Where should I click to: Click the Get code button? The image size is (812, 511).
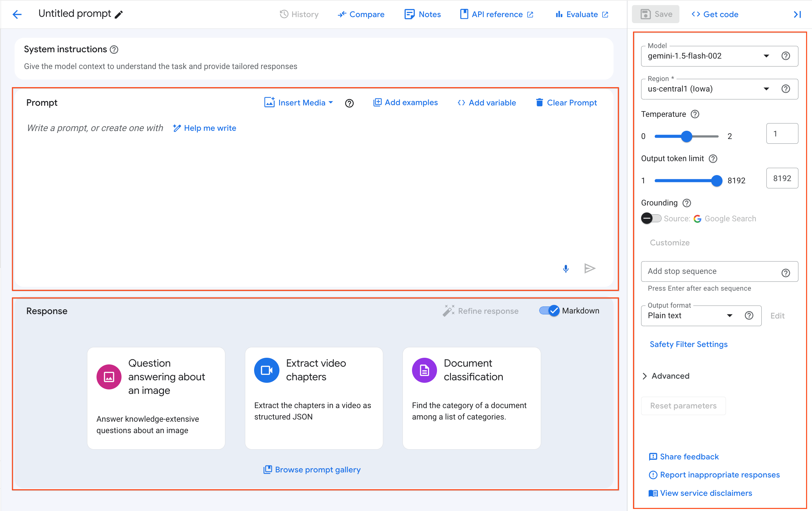point(715,15)
